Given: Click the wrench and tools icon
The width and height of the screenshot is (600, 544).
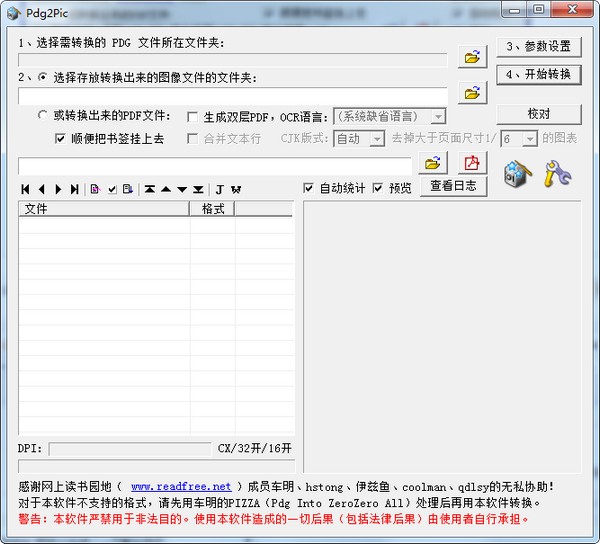Looking at the screenshot, I should [x=557, y=174].
